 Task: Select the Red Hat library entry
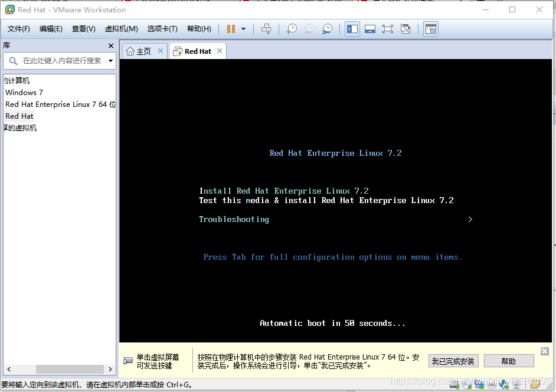[19, 116]
